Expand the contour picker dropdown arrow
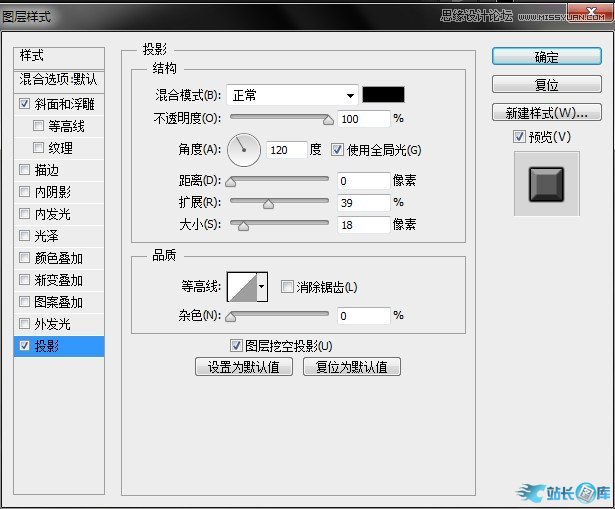The height and width of the screenshot is (509, 615). (263, 287)
